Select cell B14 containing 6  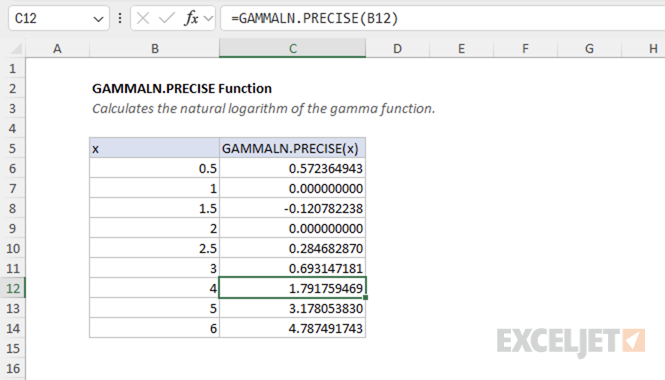(x=154, y=328)
